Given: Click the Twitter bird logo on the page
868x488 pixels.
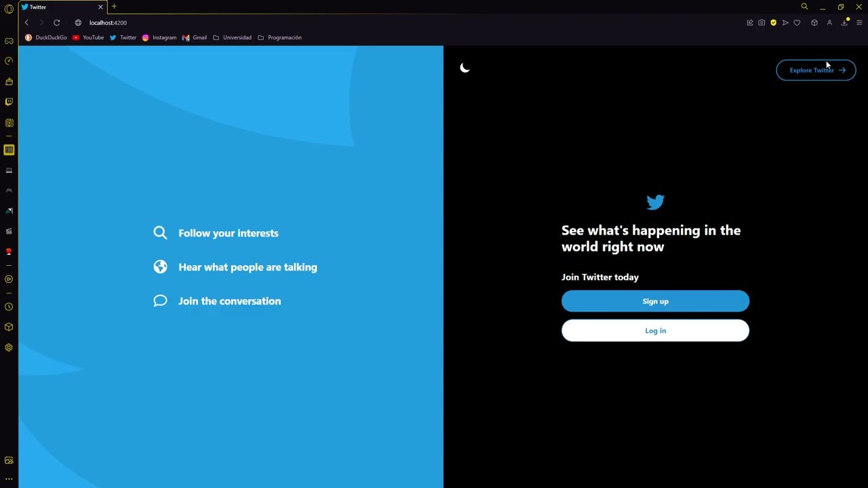Looking at the screenshot, I should click(x=655, y=201).
